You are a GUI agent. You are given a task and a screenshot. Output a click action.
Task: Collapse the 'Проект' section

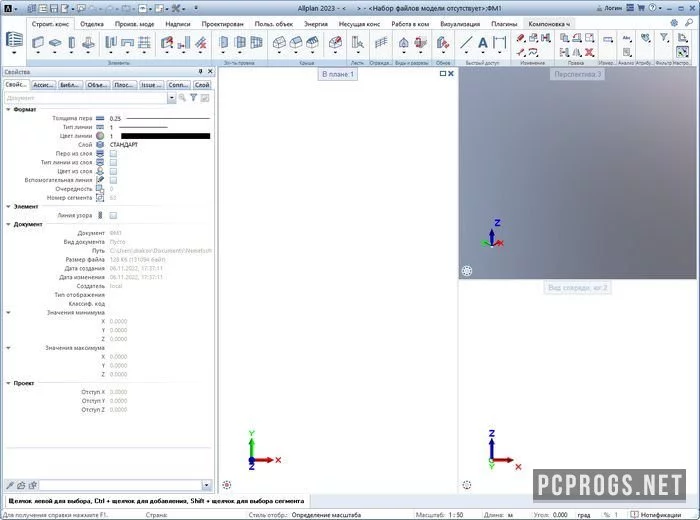(x=8, y=383)
